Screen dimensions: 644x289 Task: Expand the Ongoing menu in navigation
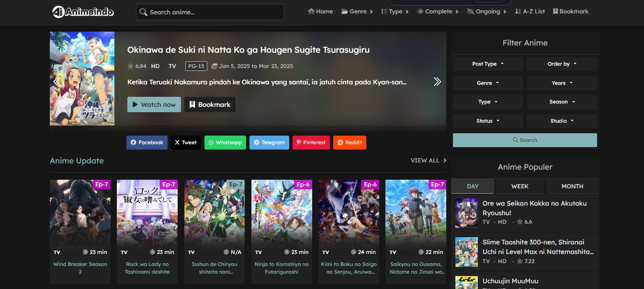click(x=487, y=12)
